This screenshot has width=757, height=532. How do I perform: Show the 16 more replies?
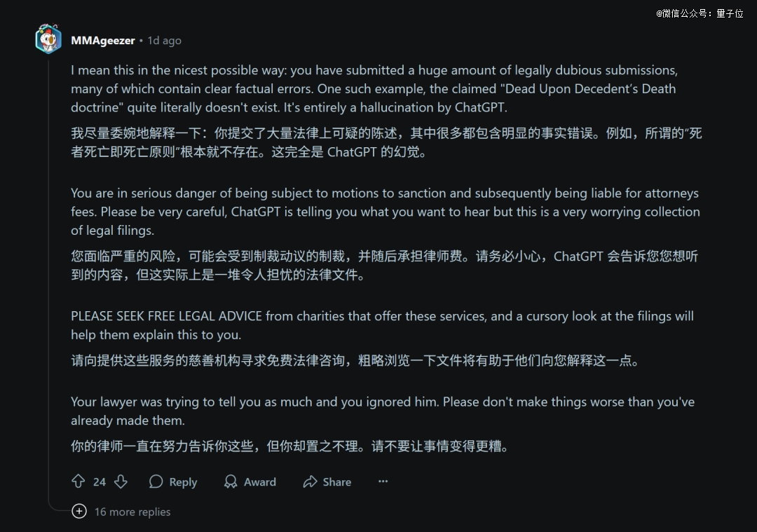tap(132, 512)
